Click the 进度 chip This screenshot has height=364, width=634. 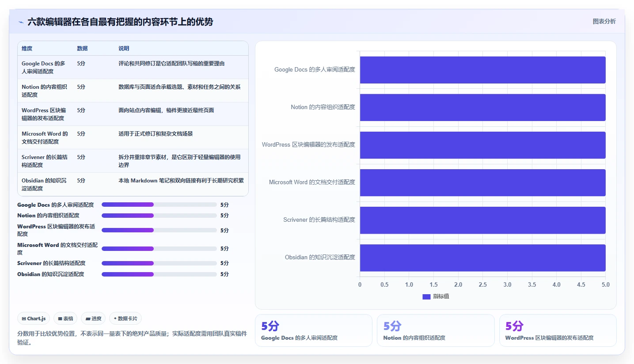(93, 318)
